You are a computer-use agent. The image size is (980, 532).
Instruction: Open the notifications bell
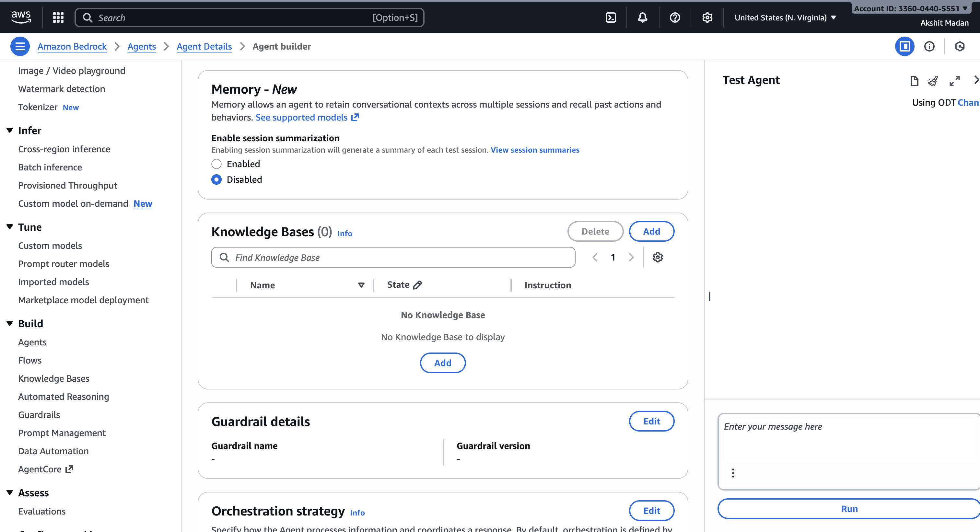tap(643, 17)
